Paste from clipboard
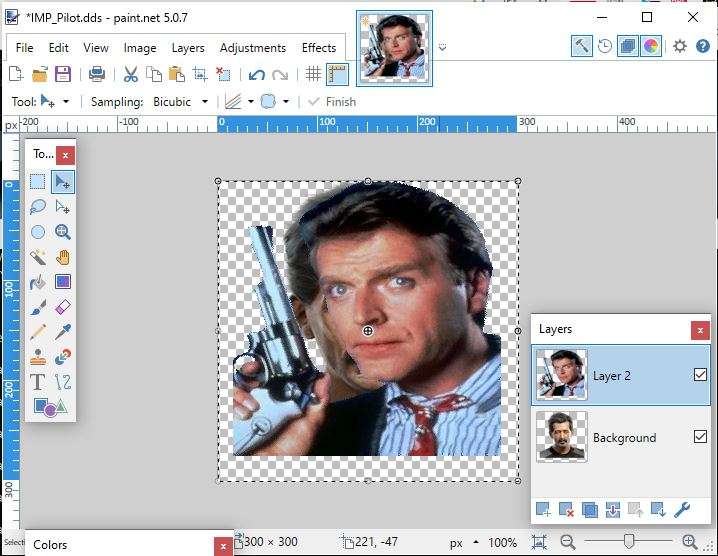Screen dimensions: 718x556 (x=177, y=74)
